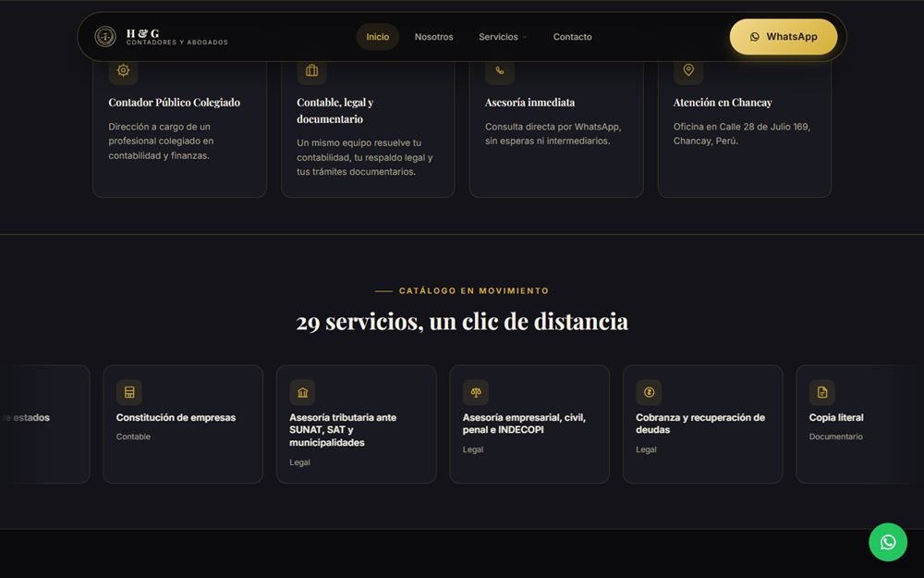This screenshot has width=924, height=578.
Task: Click the 'CONTADORES Y ABOGADOS' tagline
Action: tap(176, 43)
